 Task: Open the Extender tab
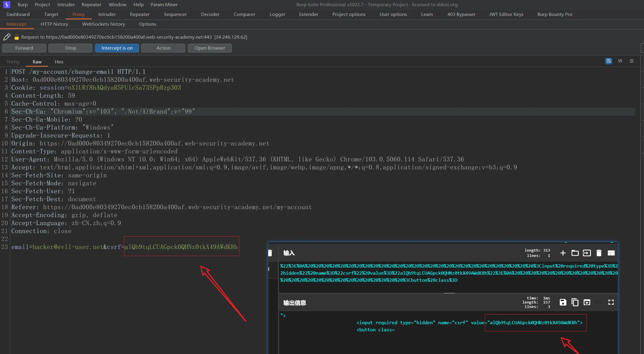point(309,14)
